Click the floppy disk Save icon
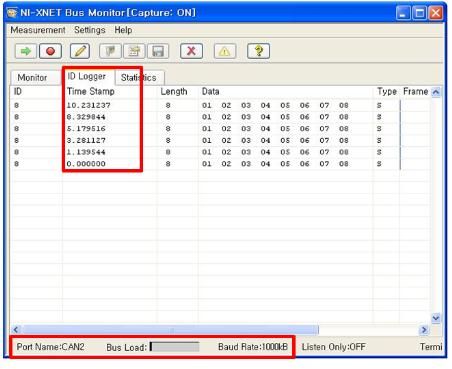Viewport: 452px width, 369px height. tap(158, 51)
